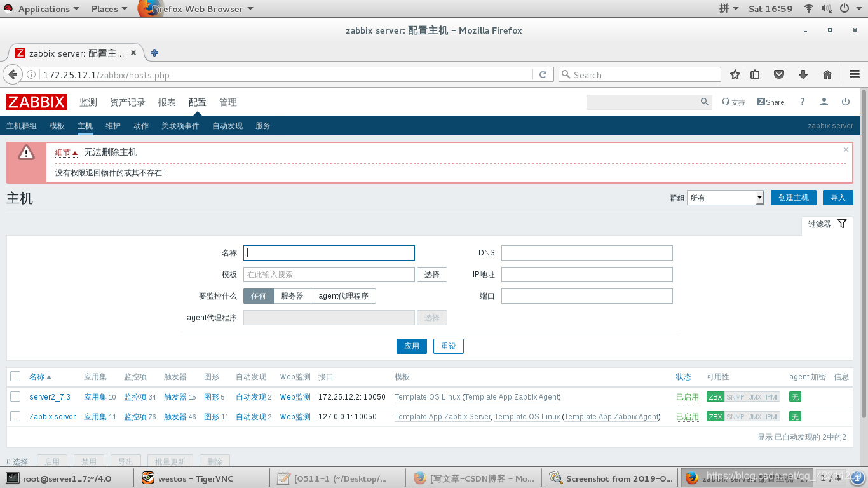The image size is (868, 488).
Task: Dismiss the error message with X
Action: pos(846,150)
